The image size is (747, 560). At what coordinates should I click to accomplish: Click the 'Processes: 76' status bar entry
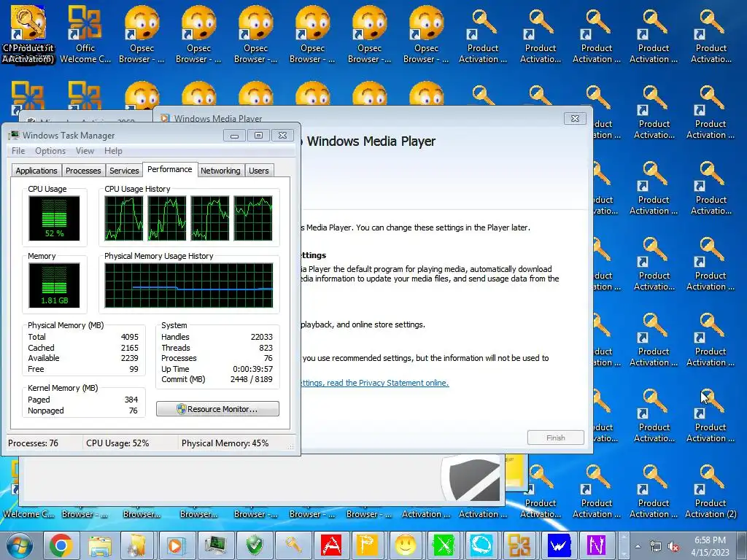[x=33, y=443]
